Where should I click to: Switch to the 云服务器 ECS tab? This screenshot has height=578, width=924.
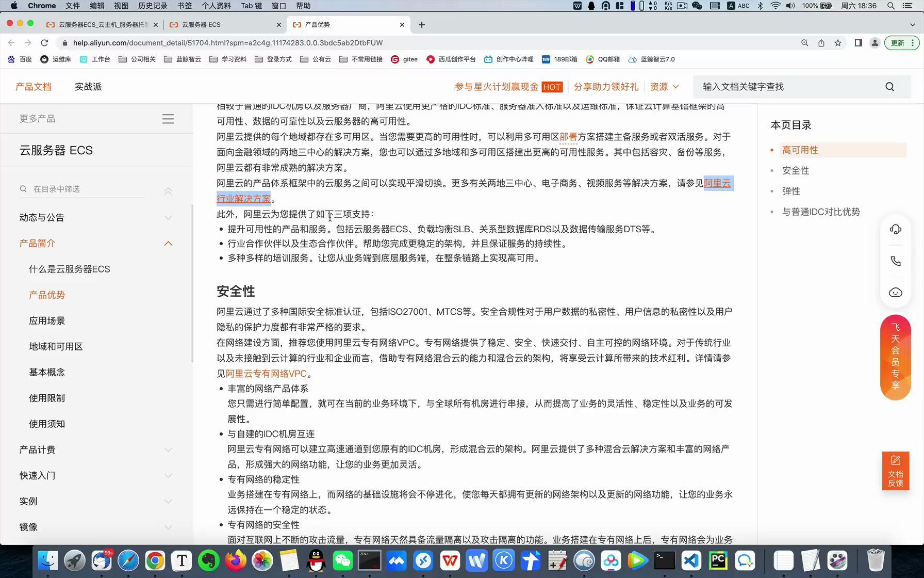(x=224, y=25)
